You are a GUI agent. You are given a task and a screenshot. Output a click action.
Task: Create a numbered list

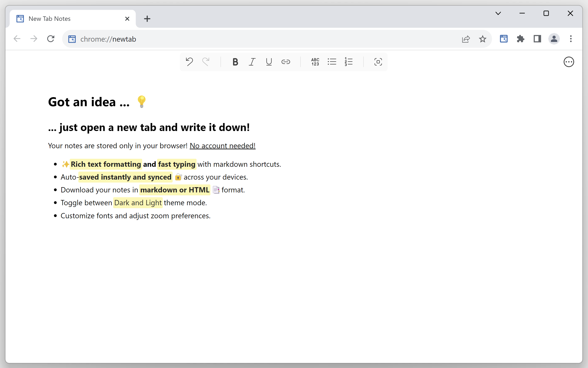pos(348,62)
